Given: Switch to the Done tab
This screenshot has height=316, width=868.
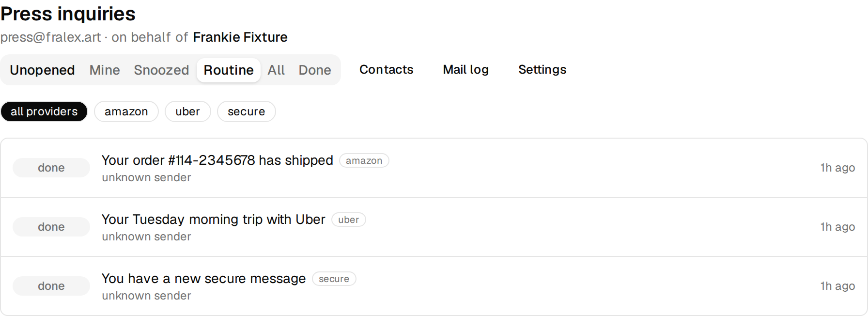Looking at the screenshot, I should pos(315,70).
